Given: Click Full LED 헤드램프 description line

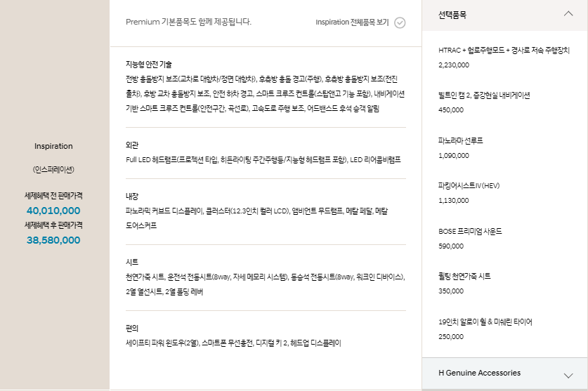Looking at the screenshot, I should click(x=263, y=159).
